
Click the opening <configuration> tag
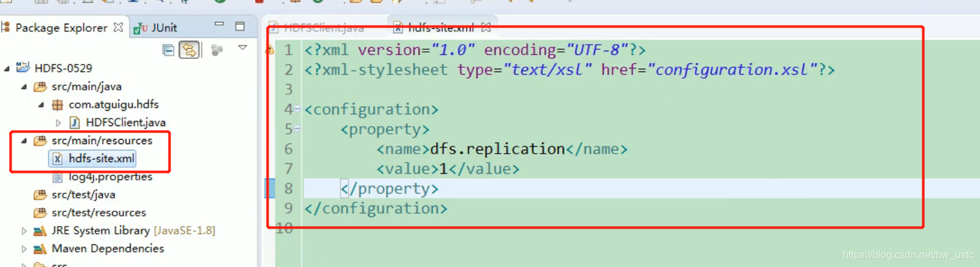coord(371,109)
